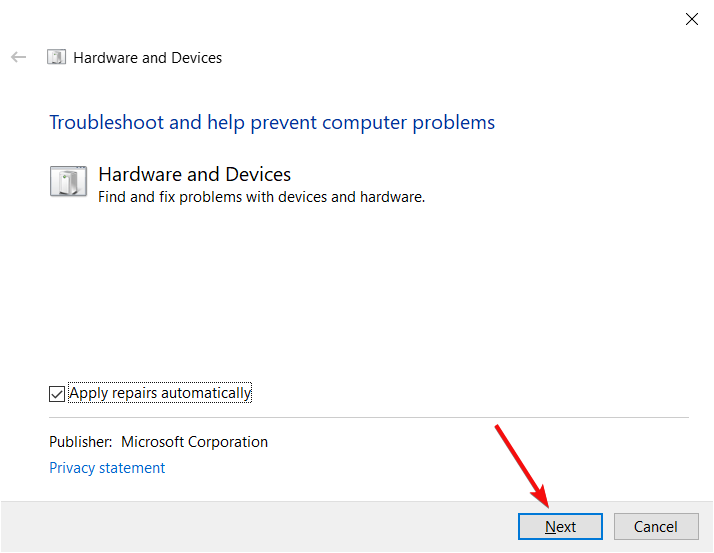Cancel the Hardware and Devices troubleshooter
This screenshot has width=714, height=553.
click(x=656, y=527)
